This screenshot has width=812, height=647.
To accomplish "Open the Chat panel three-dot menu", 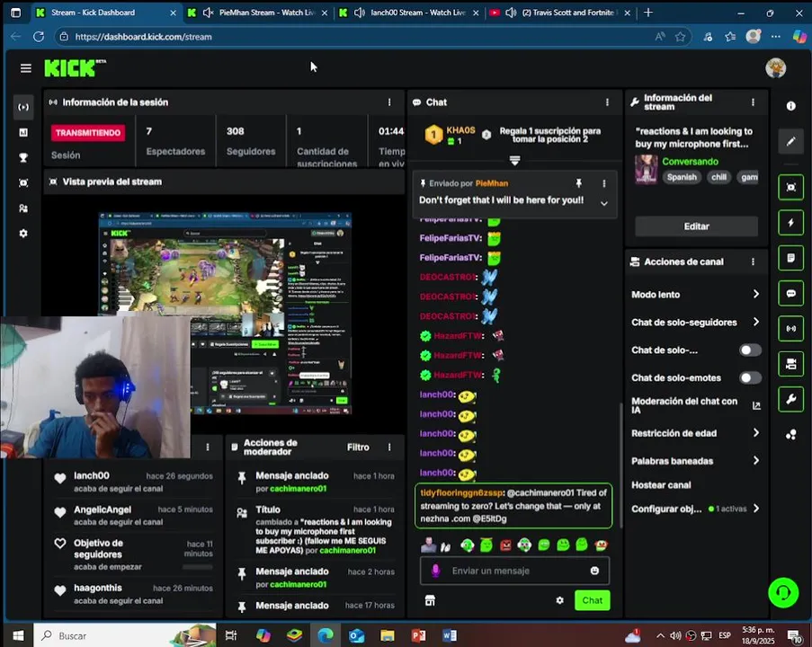I will click(607, 102).
